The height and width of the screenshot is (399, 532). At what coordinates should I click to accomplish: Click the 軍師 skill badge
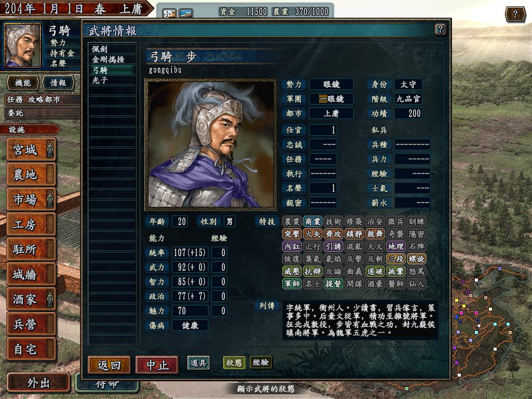(x=292, y=284)
